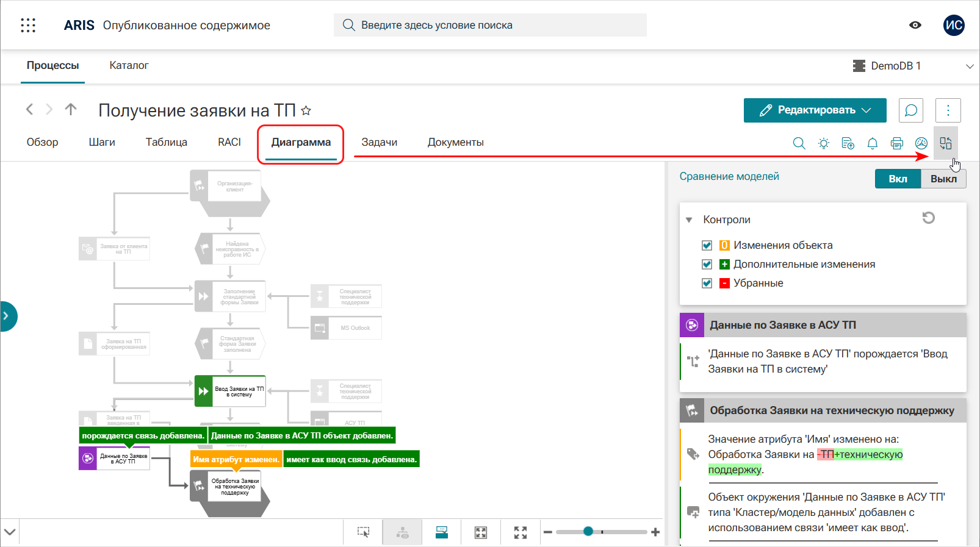Open the Задачи tab
This screenshot has height=547, width=980.
pos(379,142)
